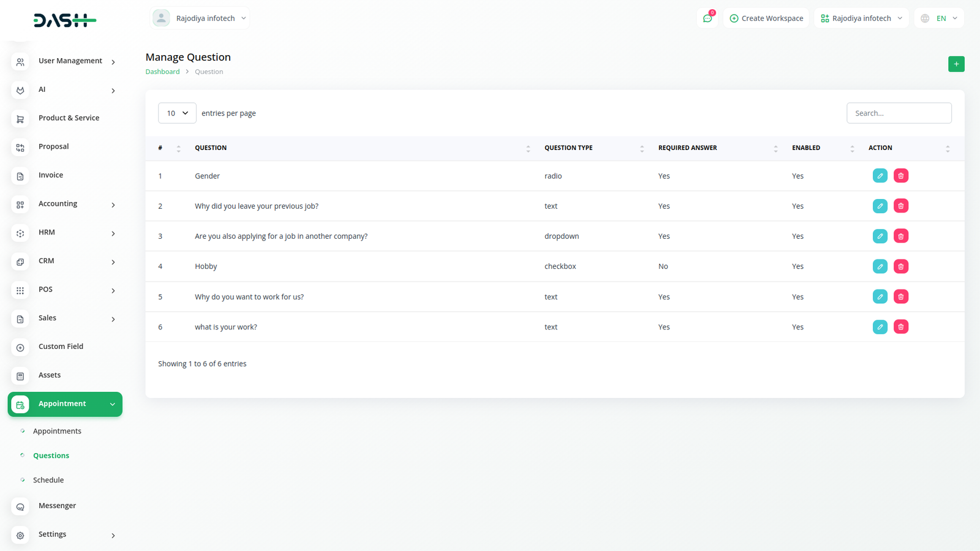This screenshot has height=551, width=980.
Task: Edit the Gender question row
Action: [x=880, y=176]
